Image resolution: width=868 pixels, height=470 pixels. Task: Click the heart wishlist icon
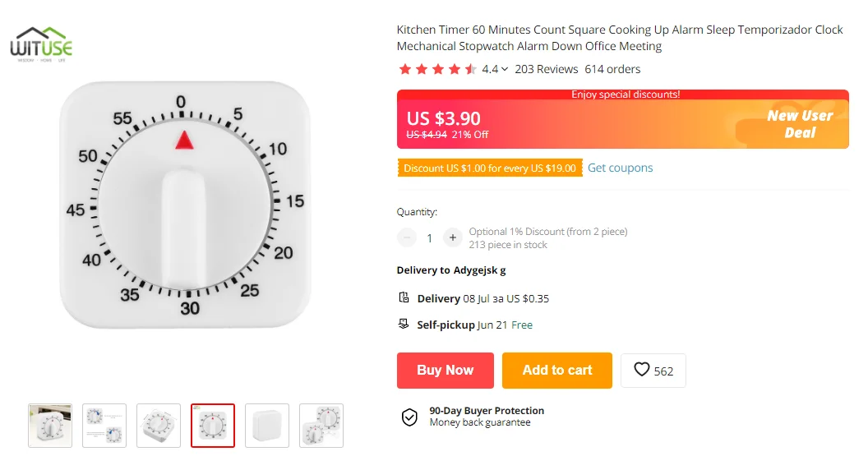(642, 370)
